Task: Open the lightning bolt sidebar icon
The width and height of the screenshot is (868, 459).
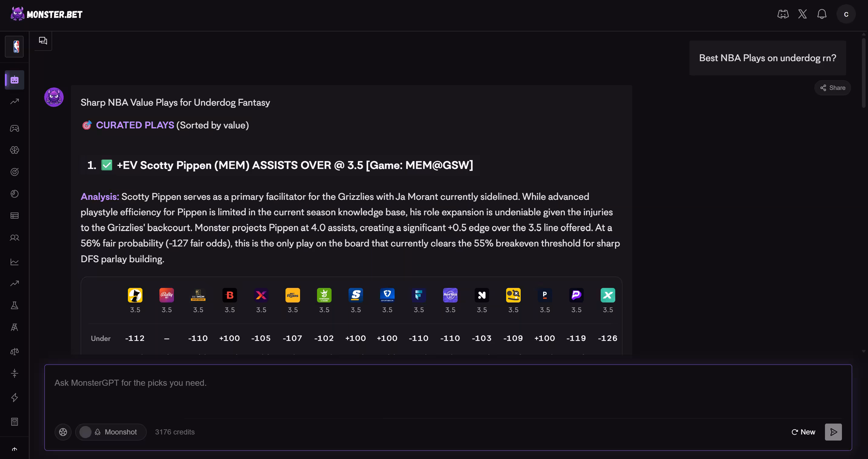Action: click(x=15, y=398)
